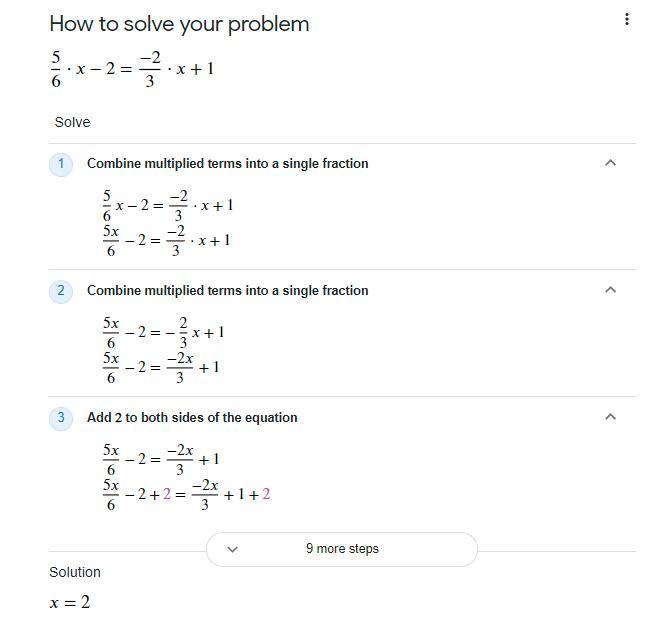Expand 9 more steps button
This screenshot has height=619, width=649.
[342, 549]
